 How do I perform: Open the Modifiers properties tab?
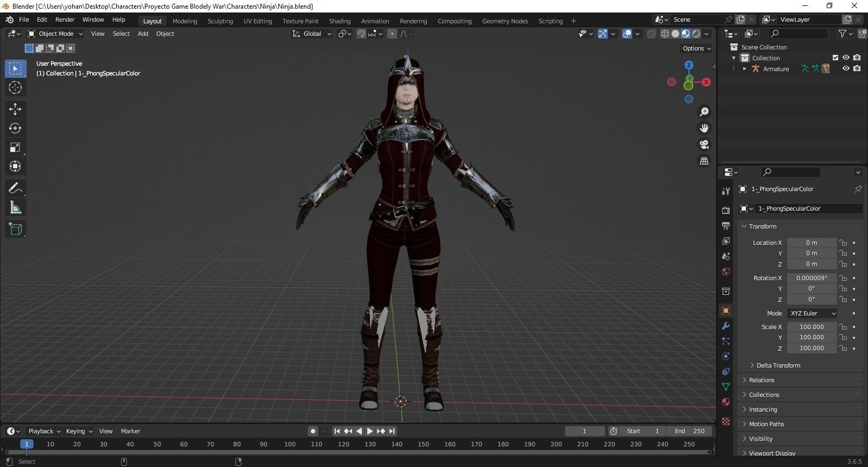pos(726,326)
